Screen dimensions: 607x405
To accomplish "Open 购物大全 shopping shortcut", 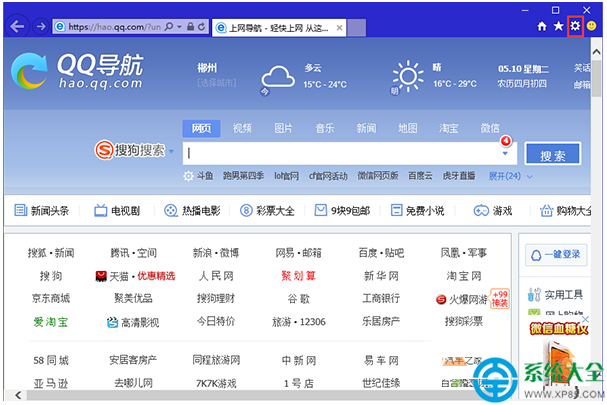I will click(566, 211).
